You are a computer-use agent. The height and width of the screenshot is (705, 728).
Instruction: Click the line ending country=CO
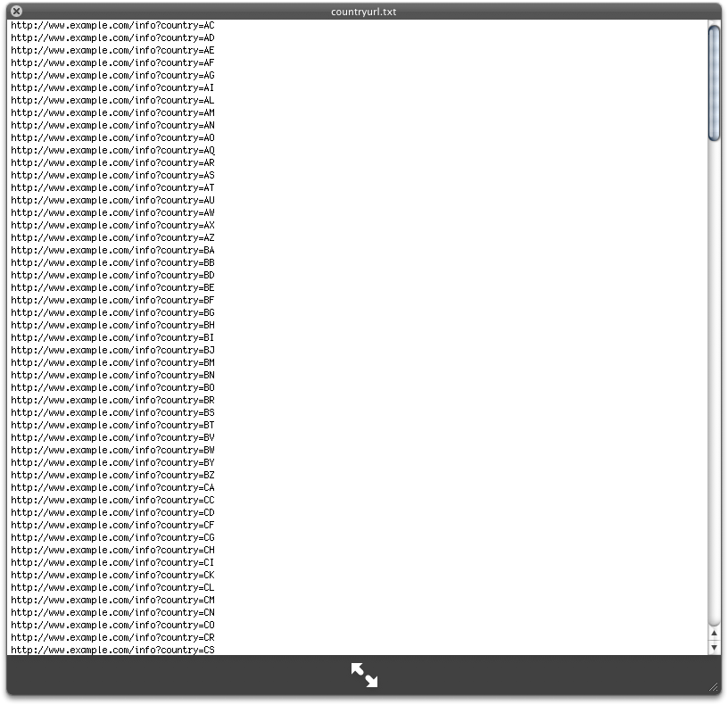[112, 625]
